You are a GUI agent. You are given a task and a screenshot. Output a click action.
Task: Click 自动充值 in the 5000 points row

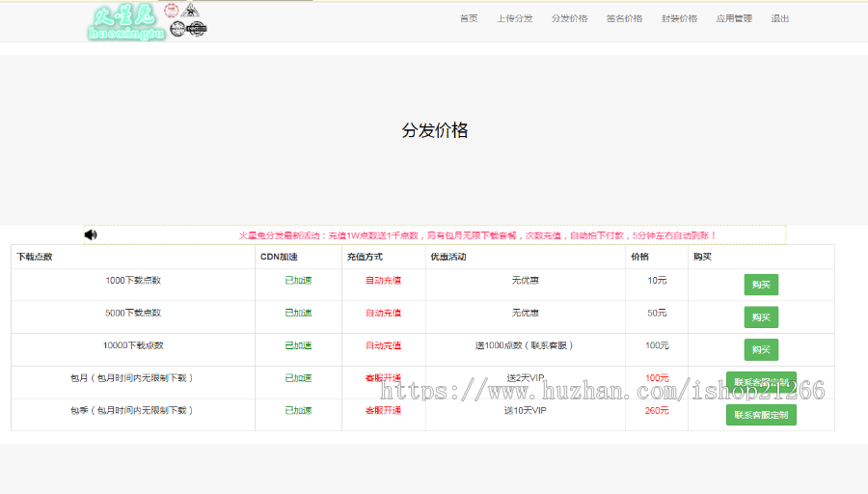point(383,313)
